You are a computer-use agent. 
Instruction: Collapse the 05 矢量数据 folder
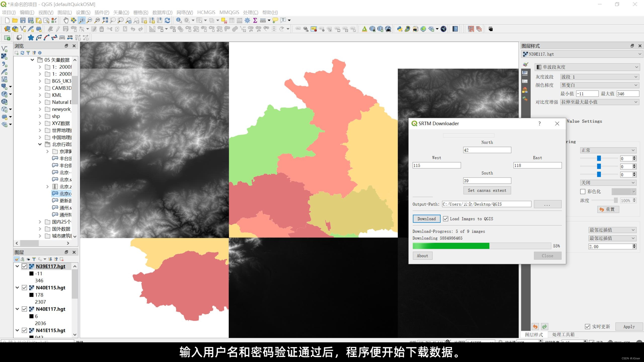[x=32, y=60]
